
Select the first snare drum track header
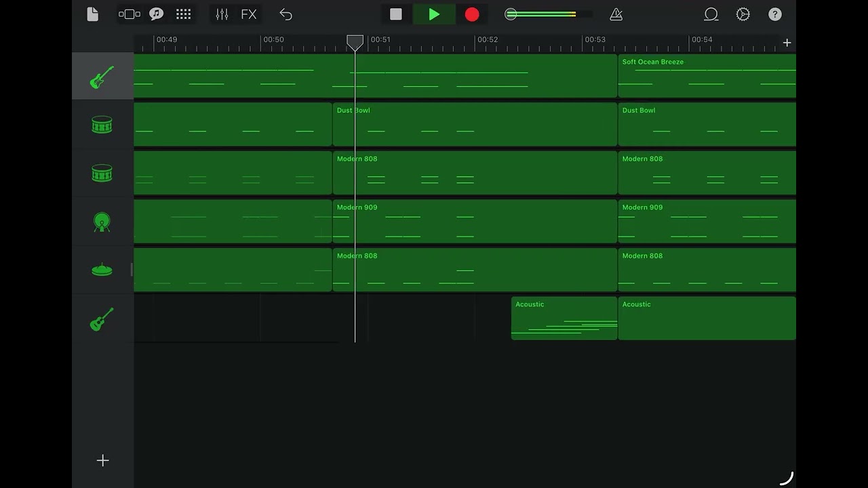click(x=102, y=125)
